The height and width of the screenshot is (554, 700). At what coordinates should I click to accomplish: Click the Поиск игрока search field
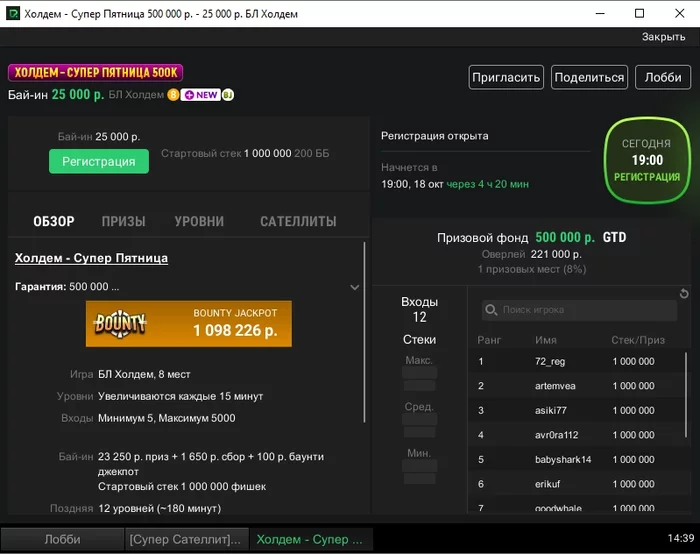tap(579, 310)
